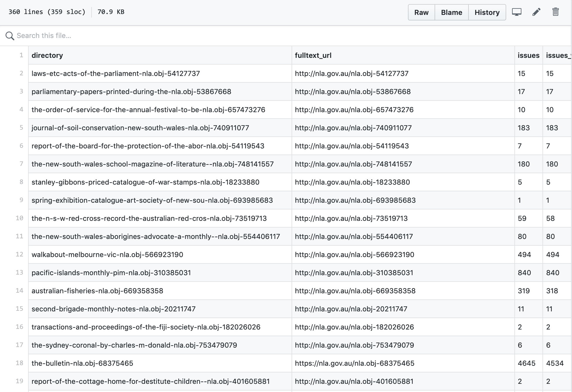Click the walkabout-melbourne-vic directory cell
The image size is (572, 392).
(107, 255)
